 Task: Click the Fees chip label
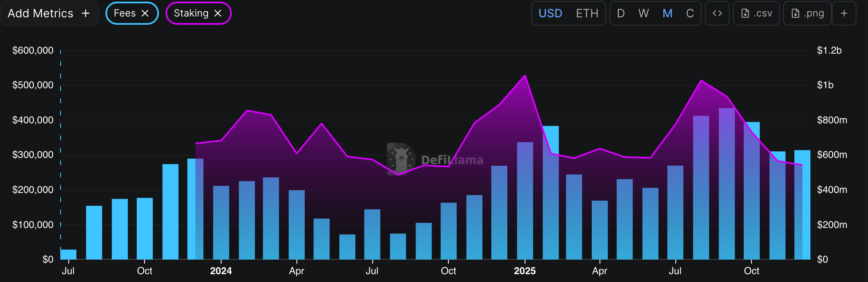tap(125, 13)
